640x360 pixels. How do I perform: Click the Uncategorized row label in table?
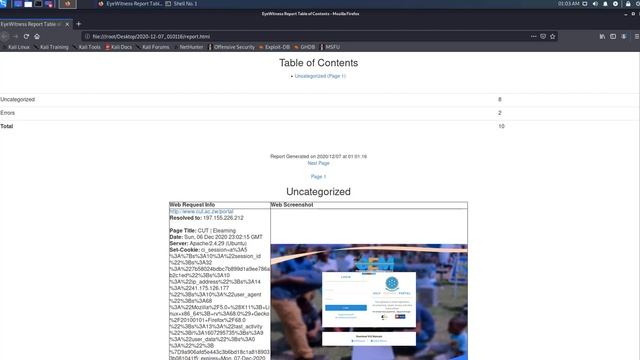pyautogui.click(x=18, y=99)
